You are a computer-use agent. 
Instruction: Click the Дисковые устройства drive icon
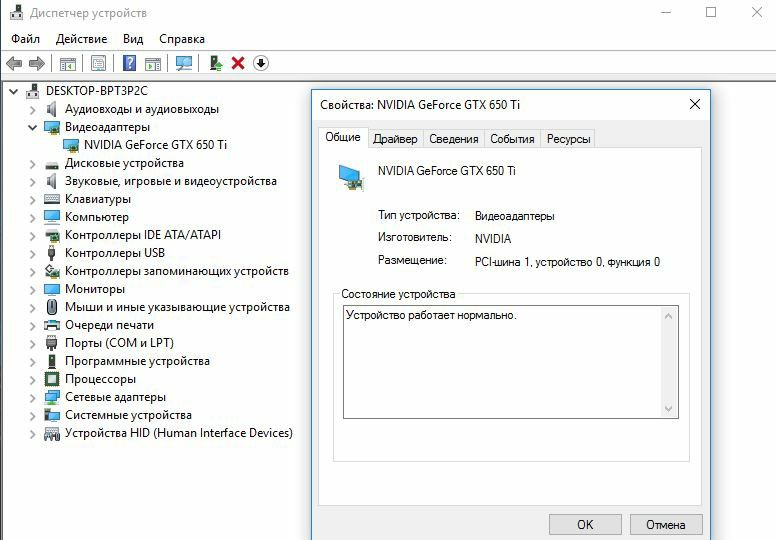tap(51, 164)
